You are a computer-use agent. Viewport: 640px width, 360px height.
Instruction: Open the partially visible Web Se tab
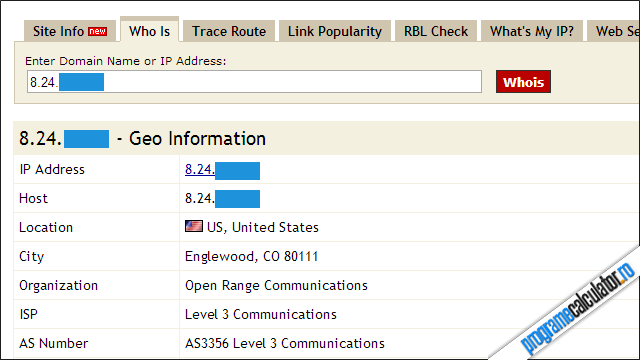pos(613,31)
